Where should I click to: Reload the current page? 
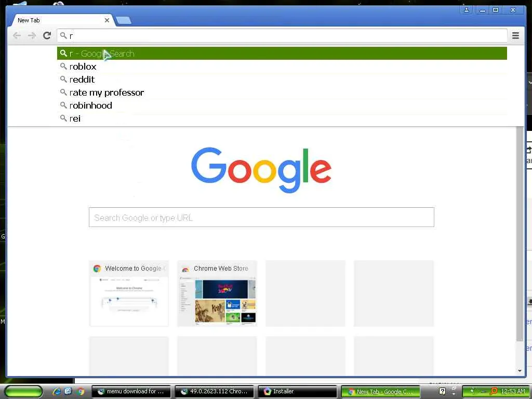(x=47, y=35)
